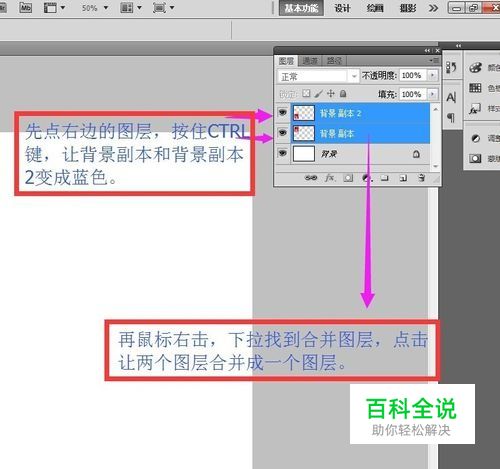Toggle lock position
Image resolution: width=500 pixels, height=469 pixels.
[x=331, y=94]
